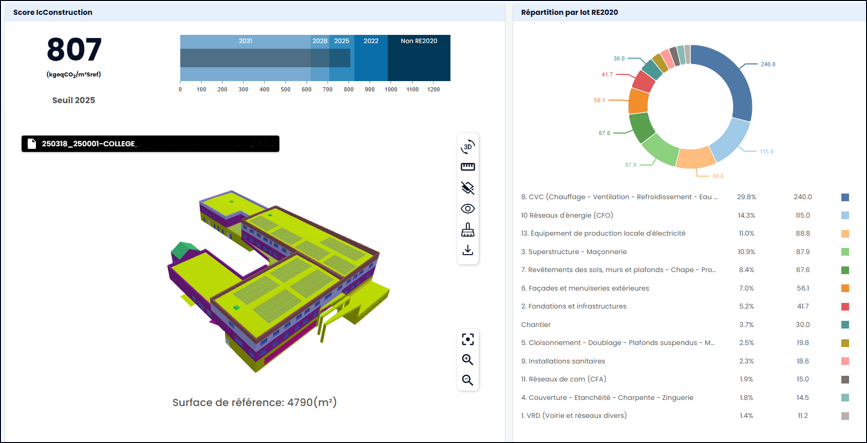Click the red 41.7 donut slice
This screenshot has height=443, width=867.
(643, 81)
